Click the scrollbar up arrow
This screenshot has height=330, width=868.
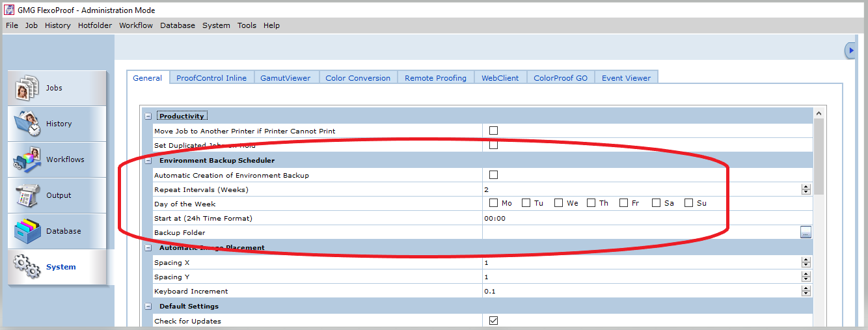pyautogui.click(x=819, y=113)
